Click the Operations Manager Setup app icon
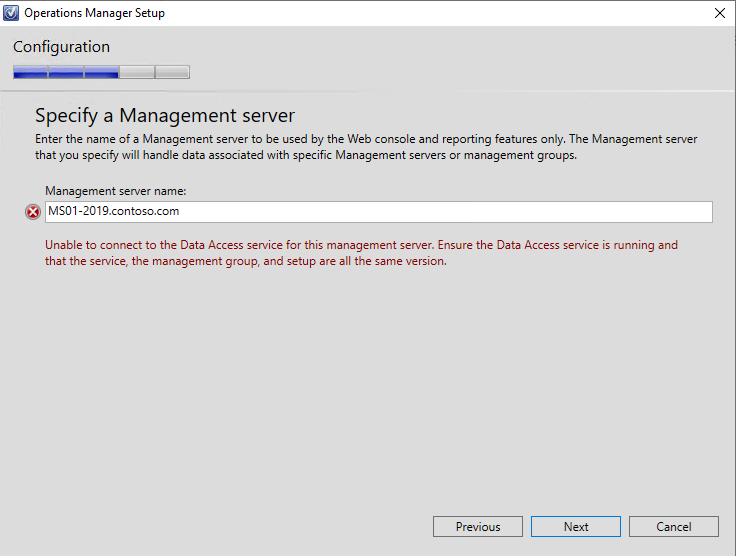The height and width of the screenshot is (556, 736). click(10, 13)
